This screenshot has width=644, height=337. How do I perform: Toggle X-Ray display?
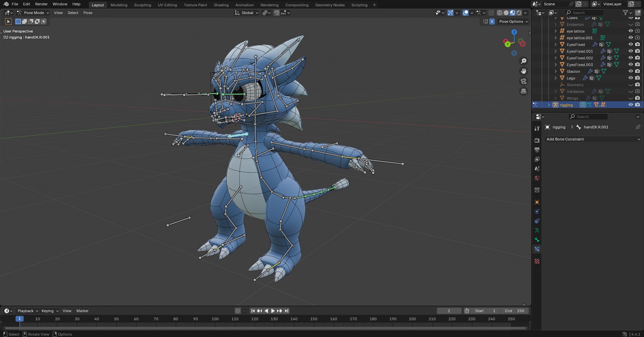[x=491, y=13]
